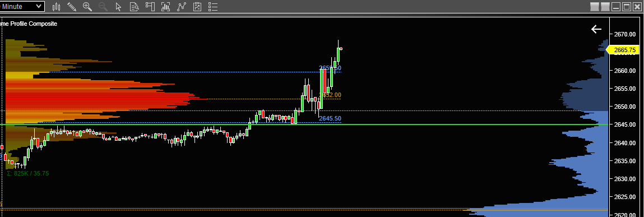The height and width of the screenshot is (217, 644).
Task: Open the Strategies dialog icon
Action: 197,7
